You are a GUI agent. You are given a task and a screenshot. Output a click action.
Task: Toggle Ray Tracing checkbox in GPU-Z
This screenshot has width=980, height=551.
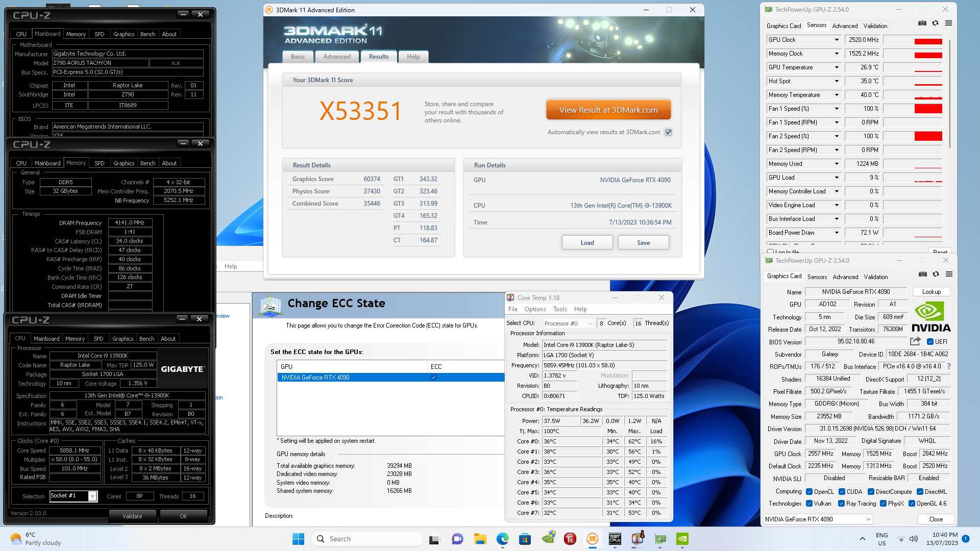pos(841,504)
